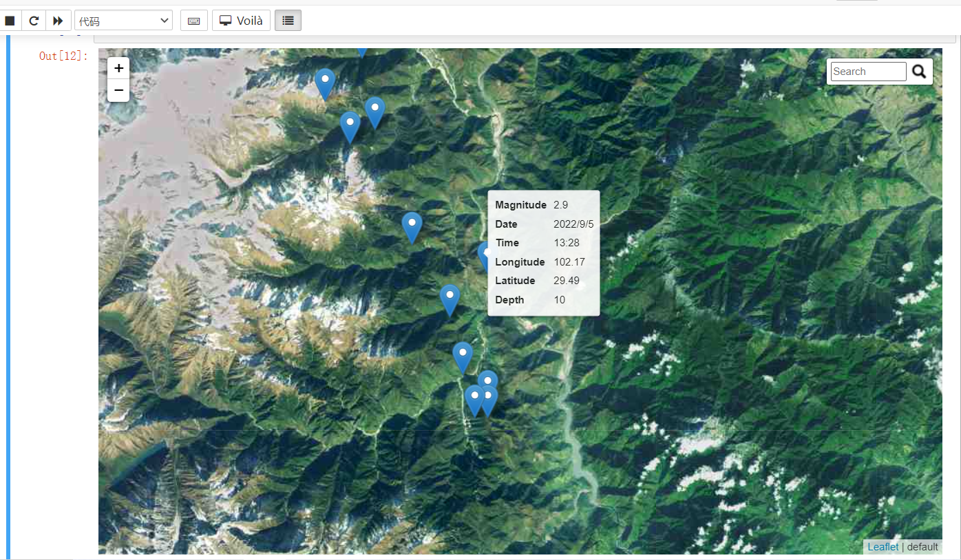Open the command palette keyboard icon
Image resolution: width=961 pixels, height=560 pixels.
(x=193, y=21)
